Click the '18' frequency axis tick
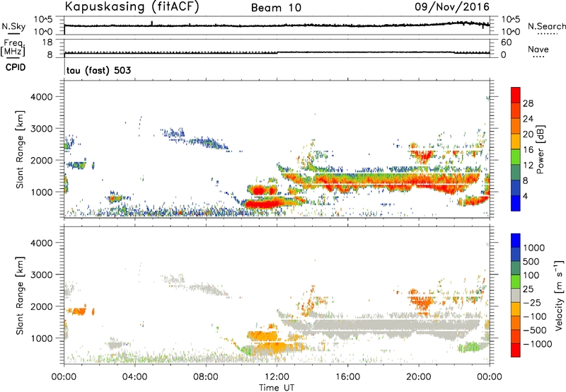Screen dimensions: 566x392 [x=47, y=42]
